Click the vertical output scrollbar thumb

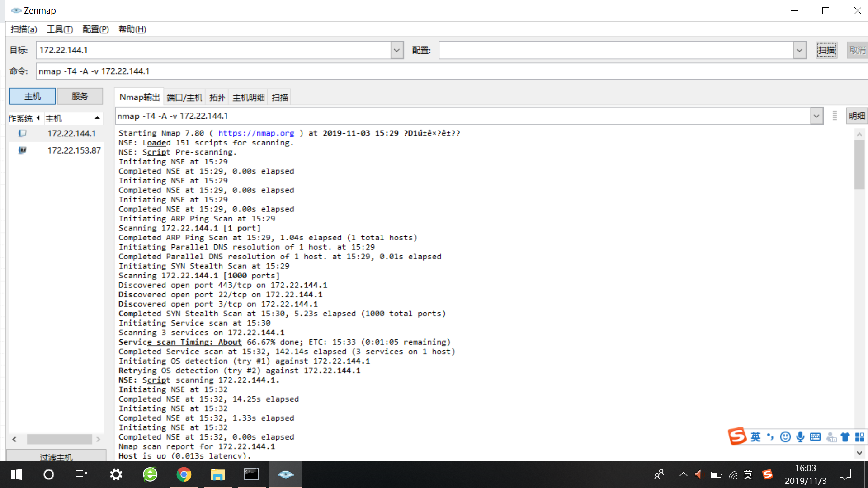(859, 165)
